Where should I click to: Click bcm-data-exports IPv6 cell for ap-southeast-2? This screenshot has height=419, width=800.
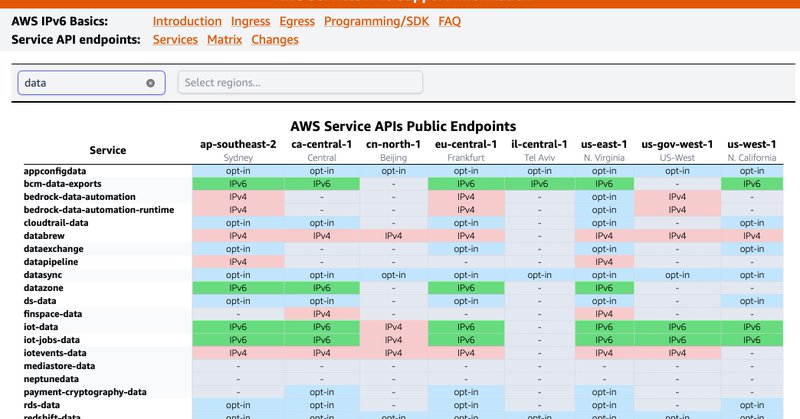coord(238,184)
